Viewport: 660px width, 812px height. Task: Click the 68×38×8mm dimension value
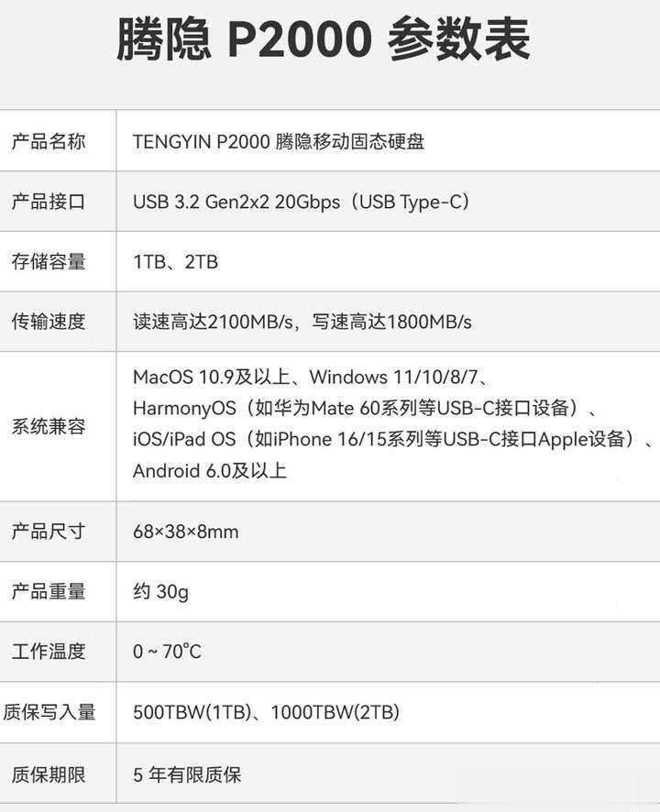pos(186,532)
